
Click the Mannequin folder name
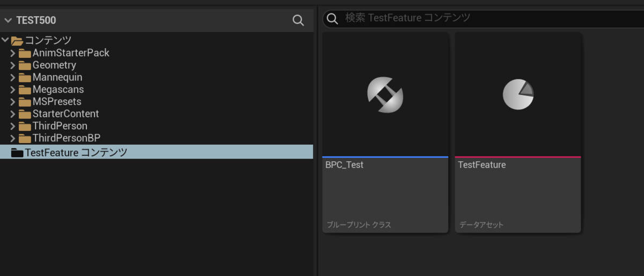click(x=57, y=77)
